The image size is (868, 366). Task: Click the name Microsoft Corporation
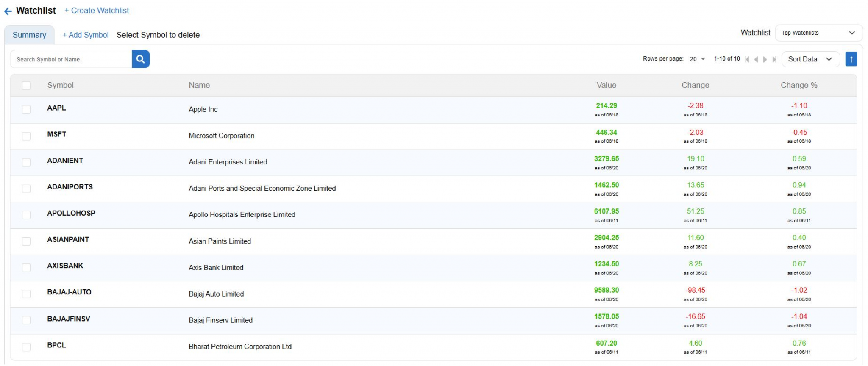(x=222, y=136)
